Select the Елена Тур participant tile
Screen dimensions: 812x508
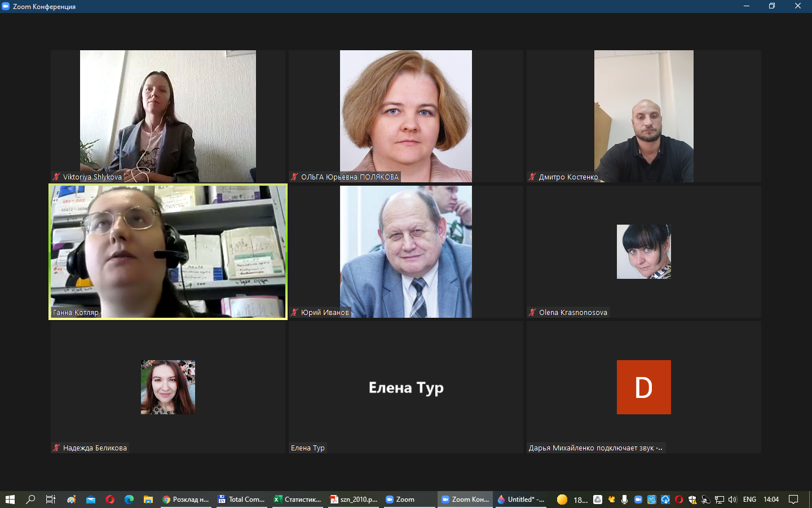coord(406,387)
